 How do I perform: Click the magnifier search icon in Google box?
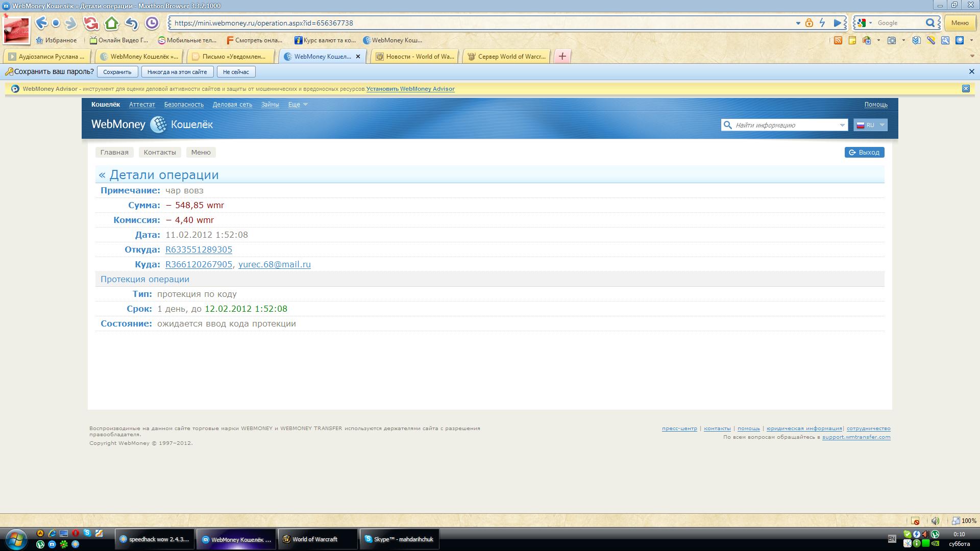930,23
